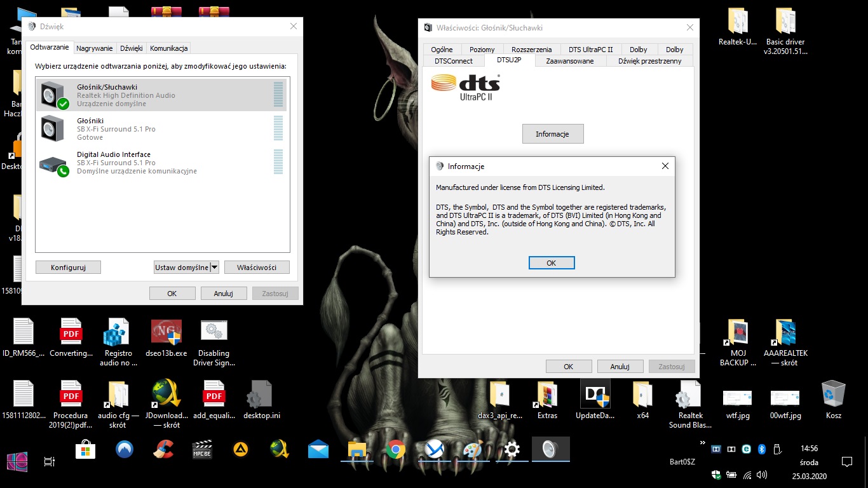Screen dimensions: 868x488
Task: Click OK in the Informacje dialog
Action: 552,262
